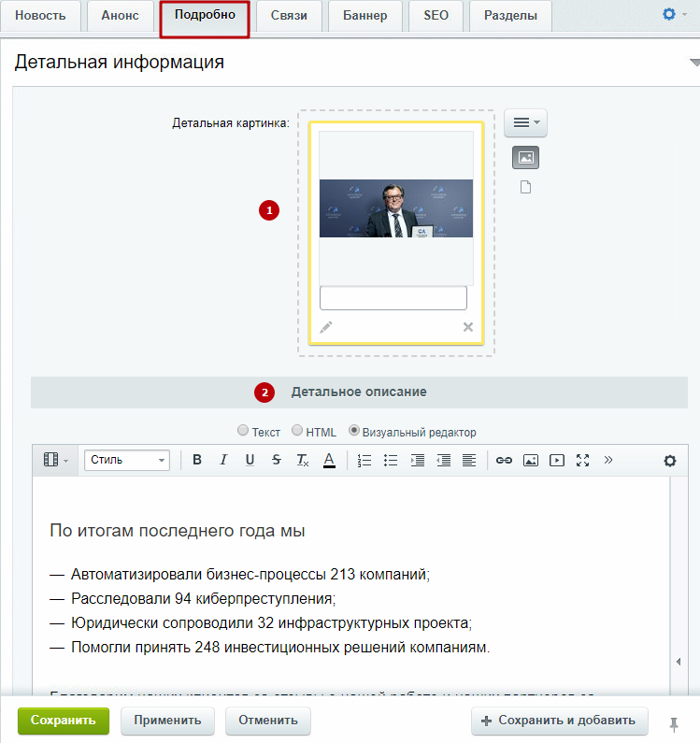Toggle underline formatting

point(250,460)
